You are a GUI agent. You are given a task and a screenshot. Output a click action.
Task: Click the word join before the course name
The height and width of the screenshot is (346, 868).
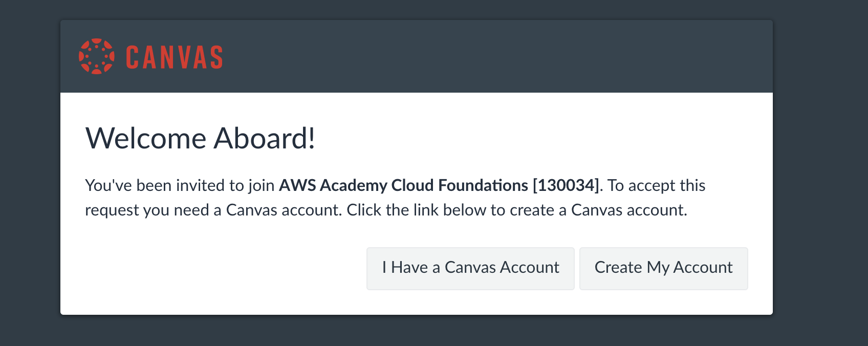pos(262,185)
